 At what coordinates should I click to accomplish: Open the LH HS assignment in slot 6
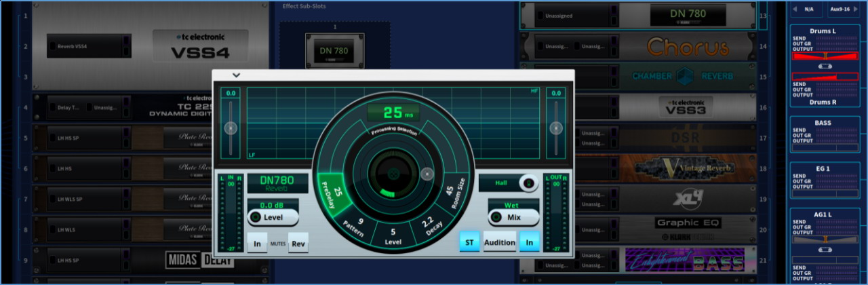(88, 168)
